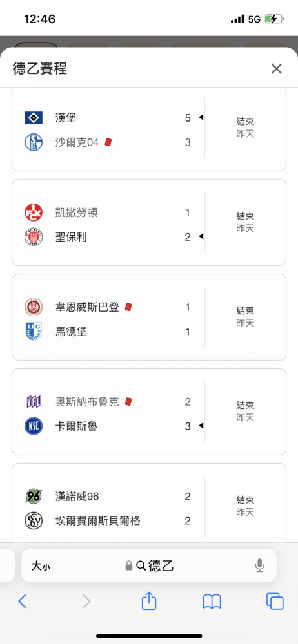
Task: Close the 德乙賽程 panel
Action: pyautogui.click(x=277, y=69)
